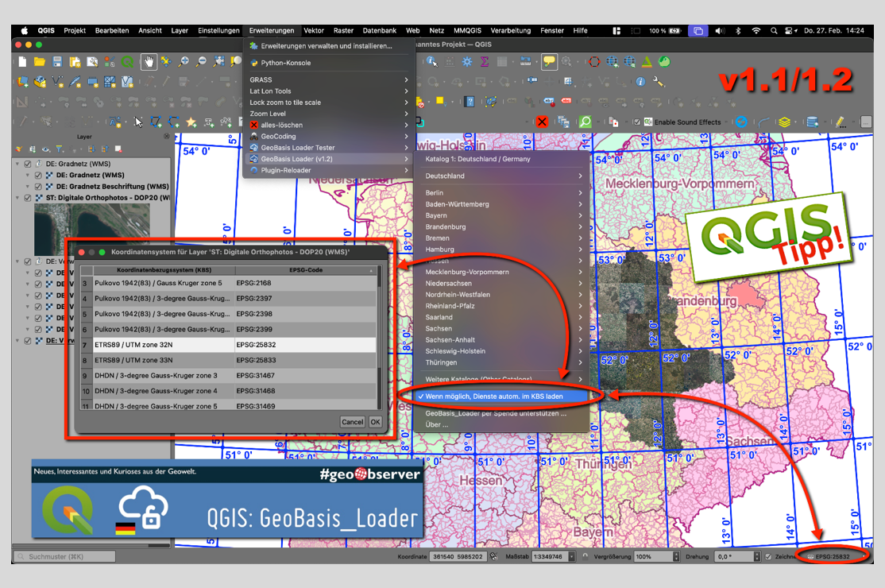The width and height of the screenshot is (885, 588).
Task: Collapse the DE: Gradnetz (WMS) layer group
Action: click(17, 164)
